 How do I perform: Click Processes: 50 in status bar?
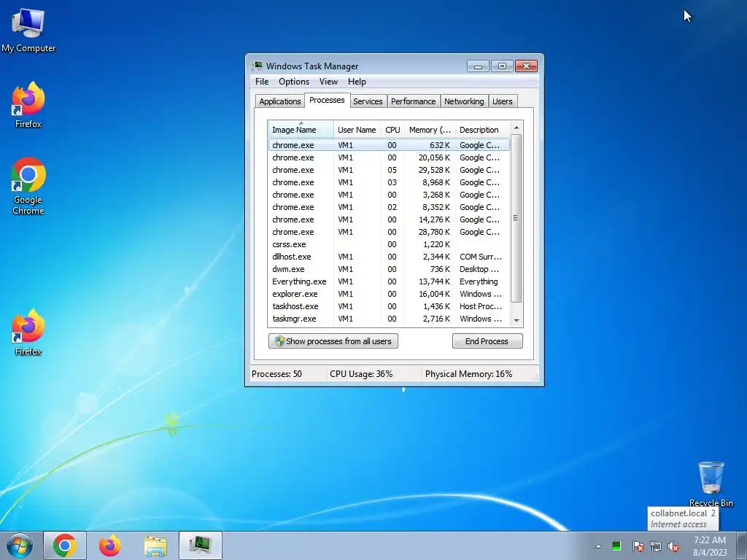click(276, 374)
